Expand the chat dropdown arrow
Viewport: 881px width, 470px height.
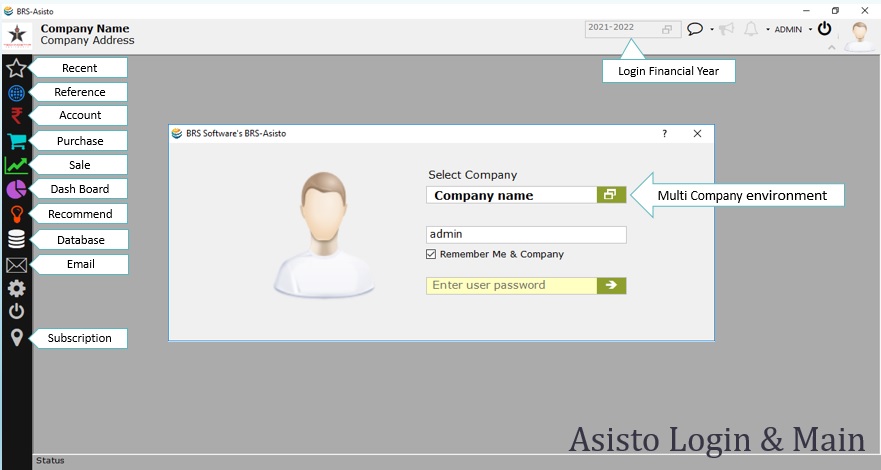(x=712, y=29)
